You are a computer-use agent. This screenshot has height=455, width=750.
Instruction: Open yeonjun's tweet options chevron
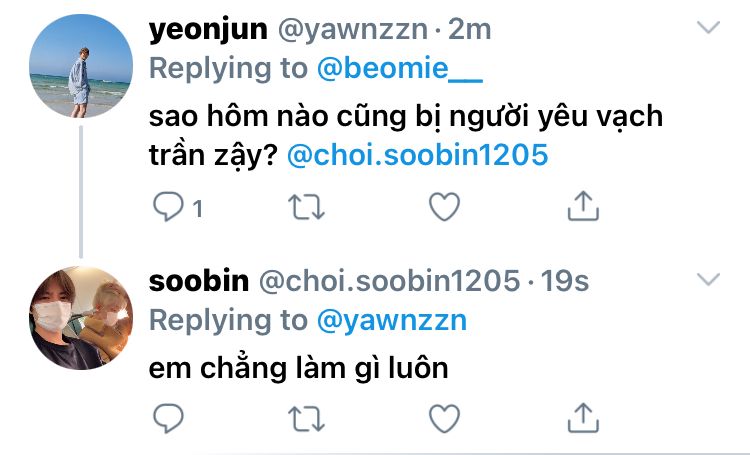[708, 27]
